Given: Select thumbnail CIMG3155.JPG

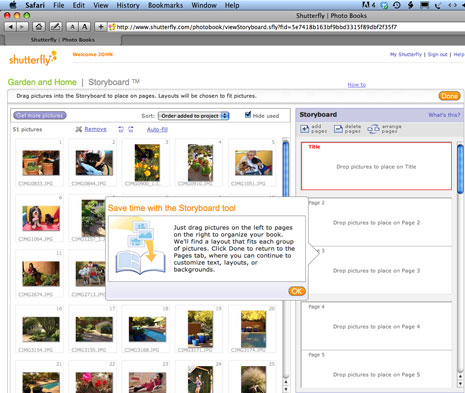Looking at the screenshot, I should [x=94, y=329].
